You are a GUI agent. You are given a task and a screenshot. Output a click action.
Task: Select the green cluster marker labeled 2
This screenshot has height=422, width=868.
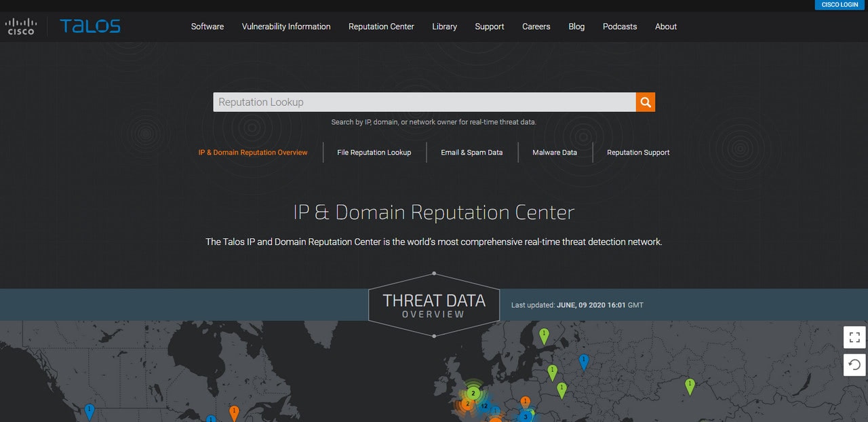(473, 393)
